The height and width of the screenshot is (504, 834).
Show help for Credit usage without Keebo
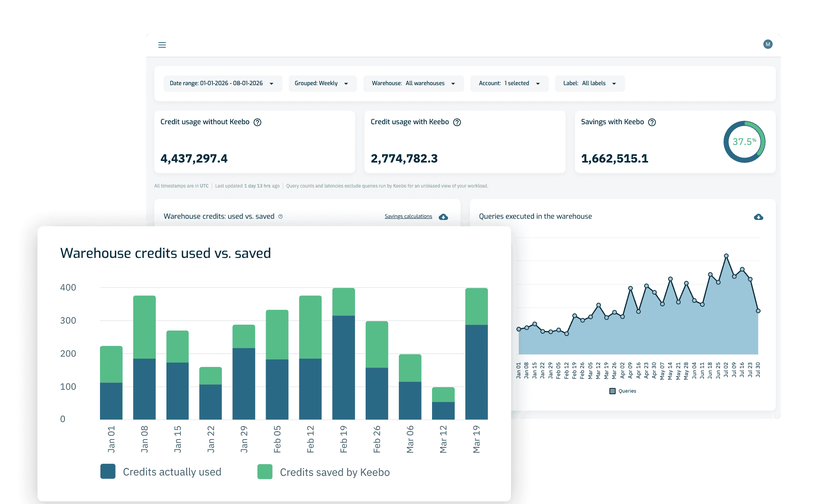257,122
